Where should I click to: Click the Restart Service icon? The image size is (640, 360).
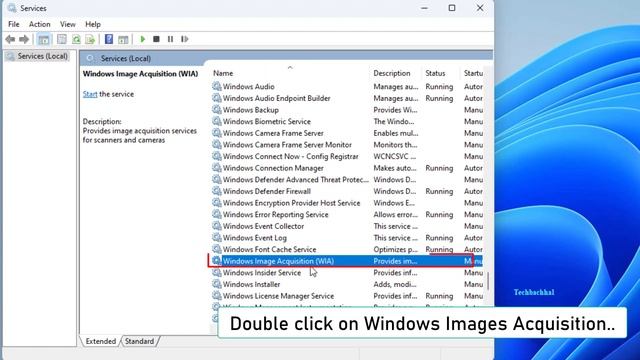(184, 39)
